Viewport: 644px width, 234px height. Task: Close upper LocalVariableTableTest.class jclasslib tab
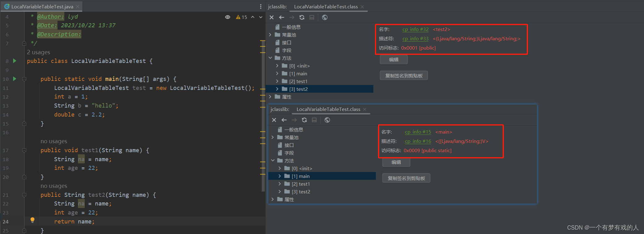pos(362,7)
